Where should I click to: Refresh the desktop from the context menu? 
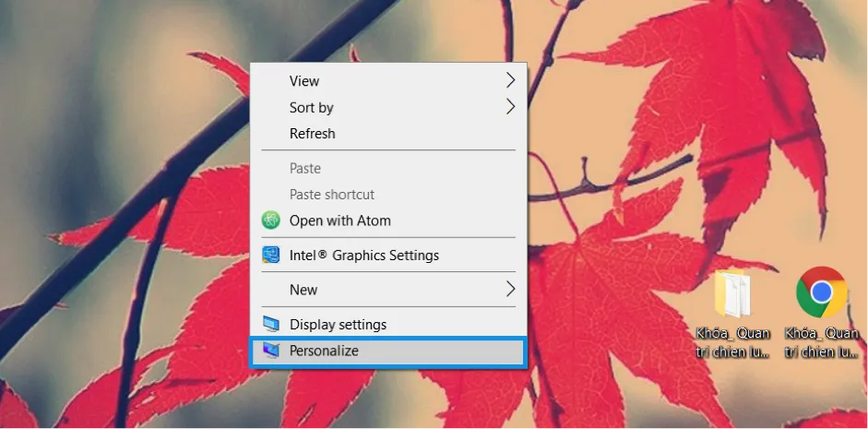[312, 134]
